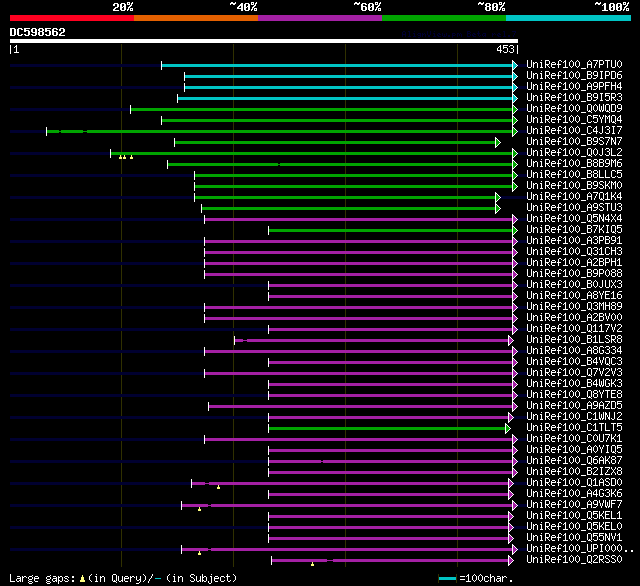Screen dimensions: 640x586
Task: Click the UniRef100_Q0WQD9 label
Action: tap(574, 109)
